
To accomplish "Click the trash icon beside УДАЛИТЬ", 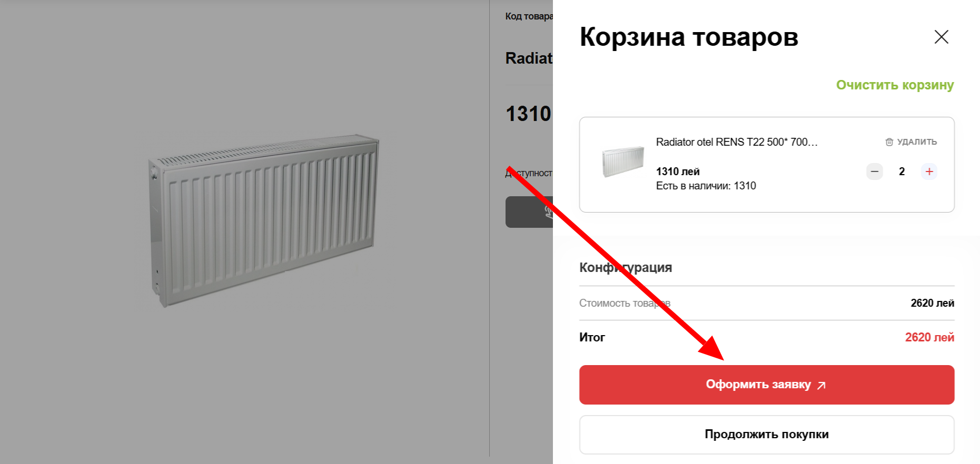I will (889, 142).
